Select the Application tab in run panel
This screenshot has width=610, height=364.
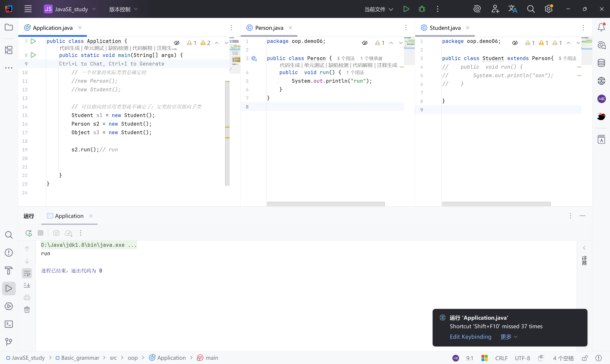[x=69, y=216]
